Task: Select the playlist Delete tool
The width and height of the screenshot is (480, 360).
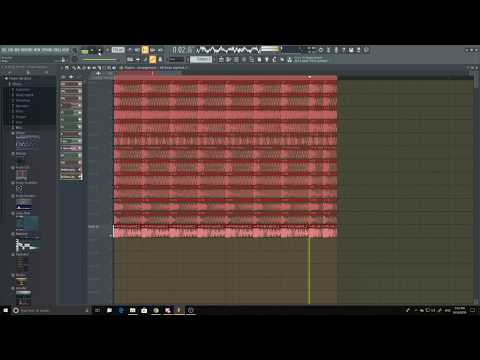Action: click(84, 68)
